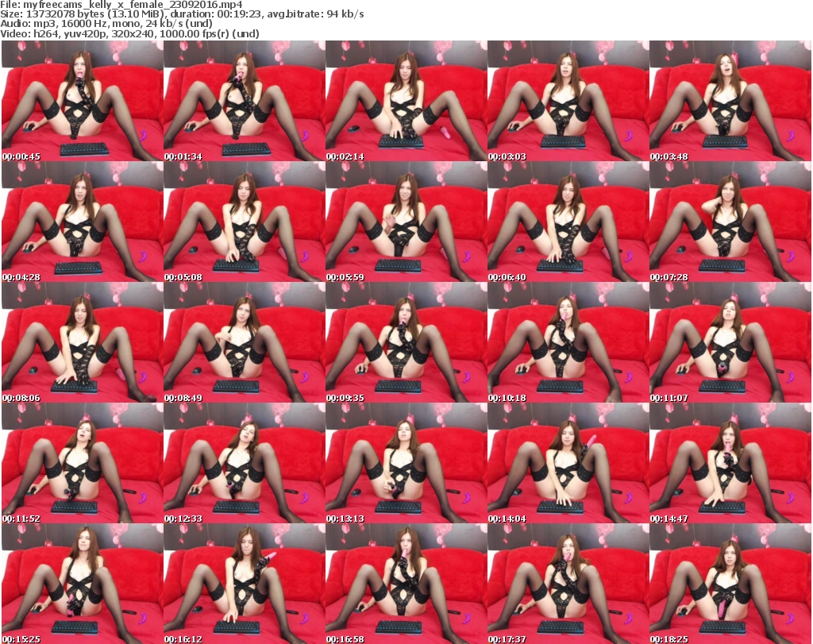Click the thumbnail labeled 00:08:06

83,343
